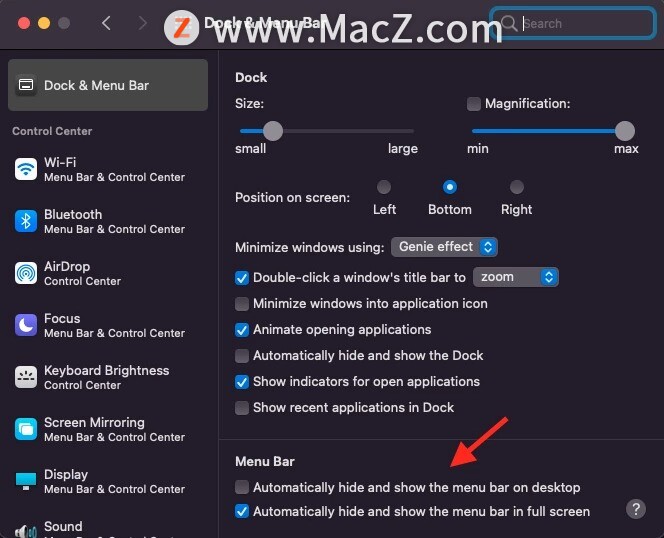Select Bottom dock position radio button
This screenshot has height=538, width=664.
(x=450, y=187)
